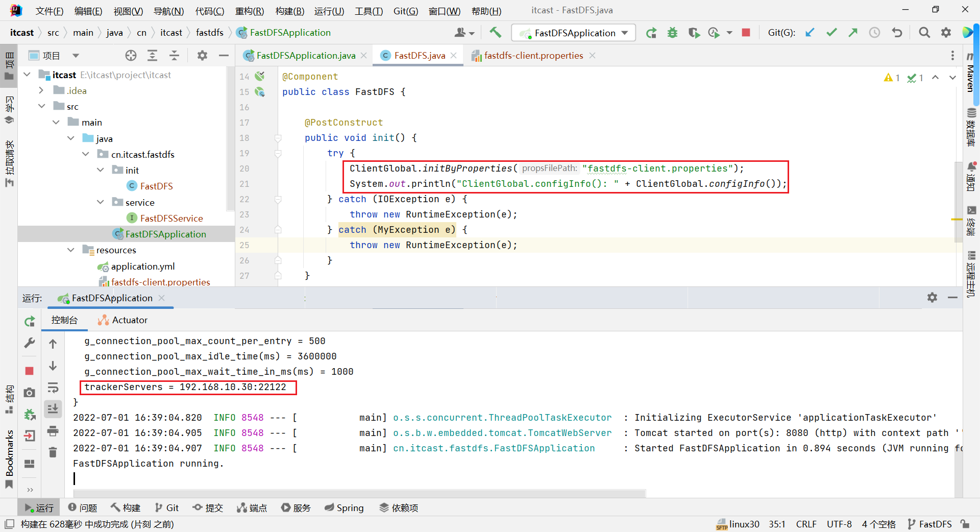Toggle read-only lock in status bar
This screenshot has width=980, height=532.
pos(965,524)
